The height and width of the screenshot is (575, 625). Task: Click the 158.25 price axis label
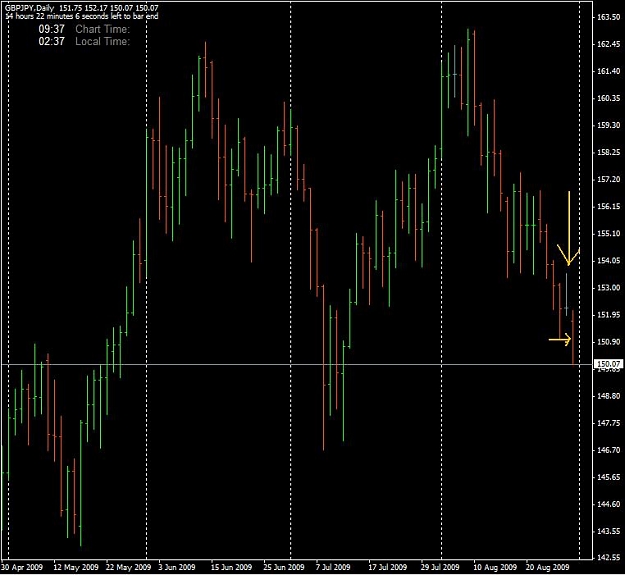(x=609, y=152)
